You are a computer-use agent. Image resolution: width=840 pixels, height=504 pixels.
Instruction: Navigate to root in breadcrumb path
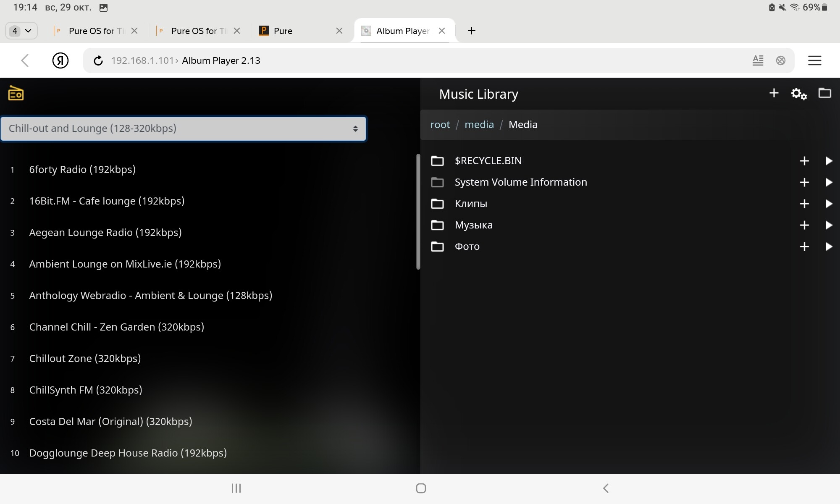[x=440, y=125]
